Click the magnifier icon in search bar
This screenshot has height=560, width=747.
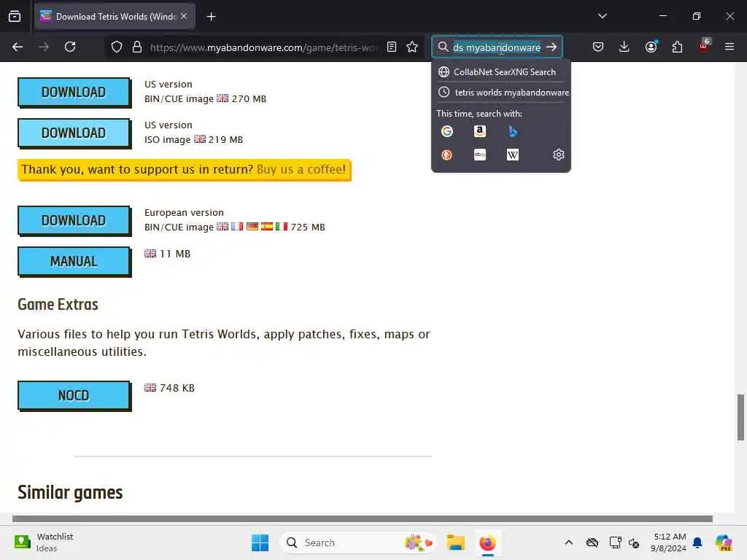(443, 47)
